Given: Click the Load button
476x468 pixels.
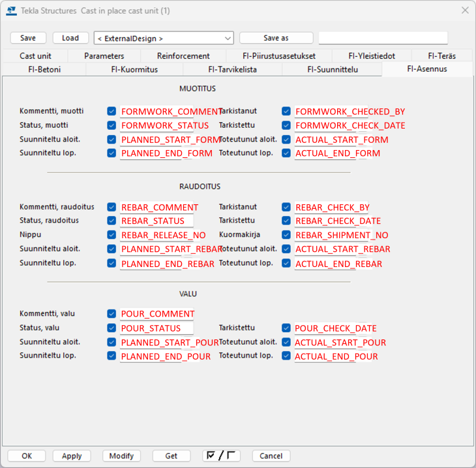Looking at the screenshot, I should tap(70, 38).
